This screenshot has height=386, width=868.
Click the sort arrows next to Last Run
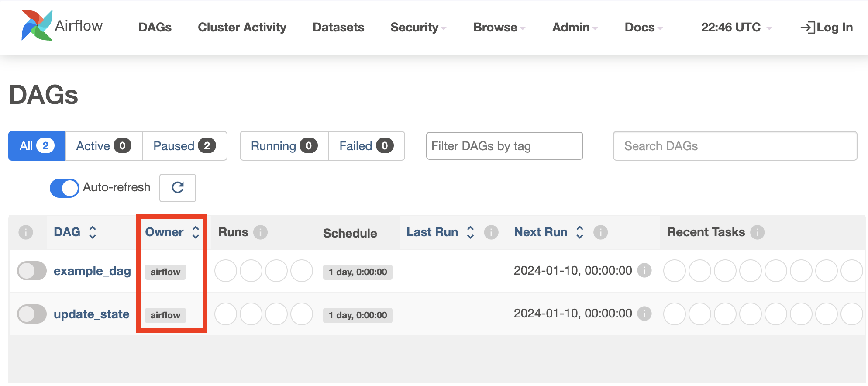(x=470, y=232)
